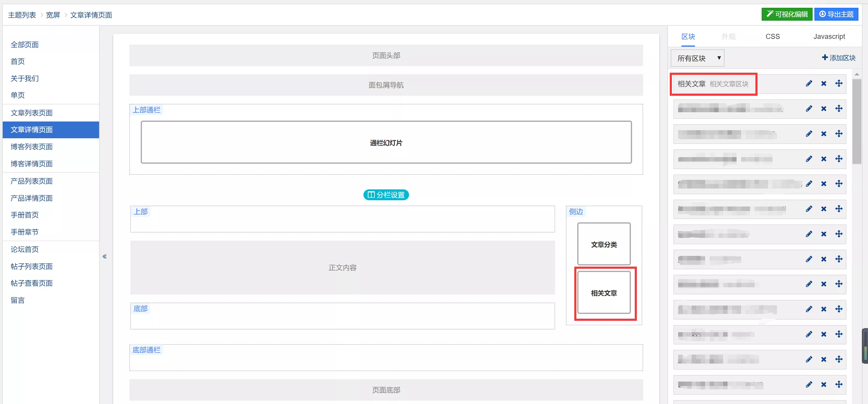Open 分栏设置 column settings

tap(386, 195)
